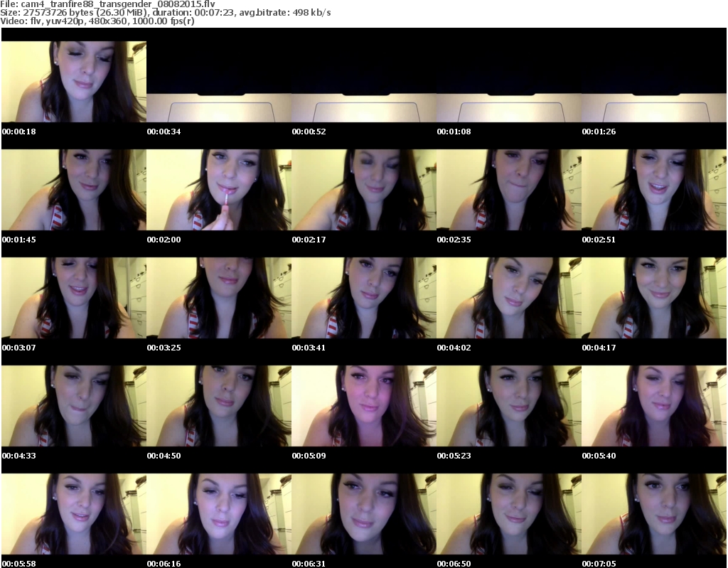Click the 00:02:00 timestamp label
This screenshot has height=568, width=728.
click(x=164, y=240)
